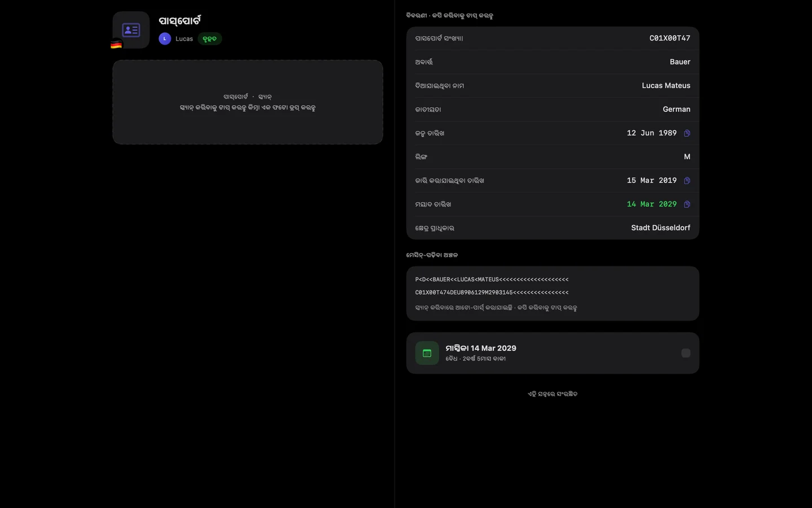The width and height of the screenshot is (812, 508).
Task: Click the green status badge next to Lucas
Action: click(x=209, y=38)
